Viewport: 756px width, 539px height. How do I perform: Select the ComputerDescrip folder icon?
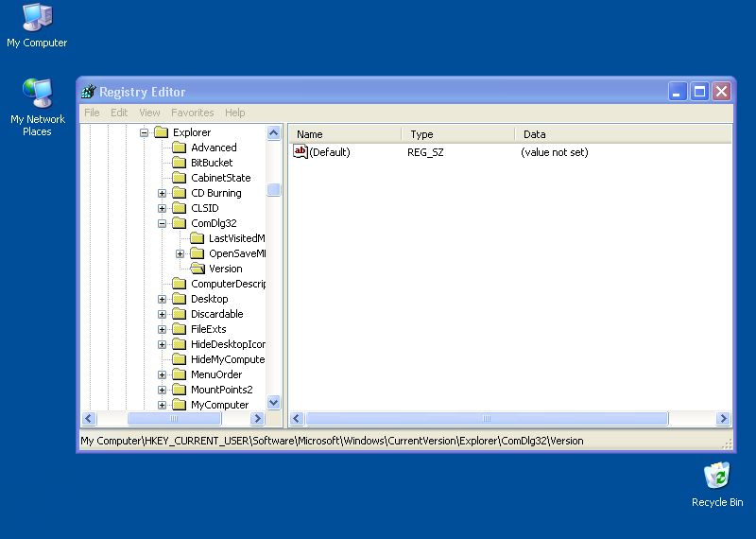pos(179,284)
